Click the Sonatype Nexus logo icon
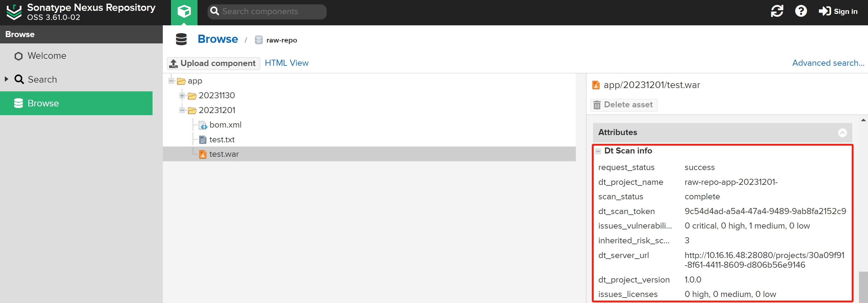The image size is (868, 303). tap(14, 12)
